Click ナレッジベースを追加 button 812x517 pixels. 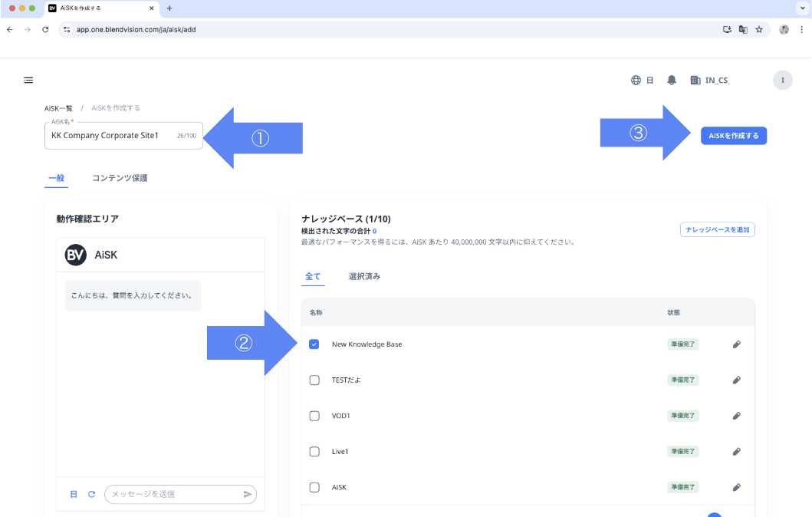pos(717,229)
